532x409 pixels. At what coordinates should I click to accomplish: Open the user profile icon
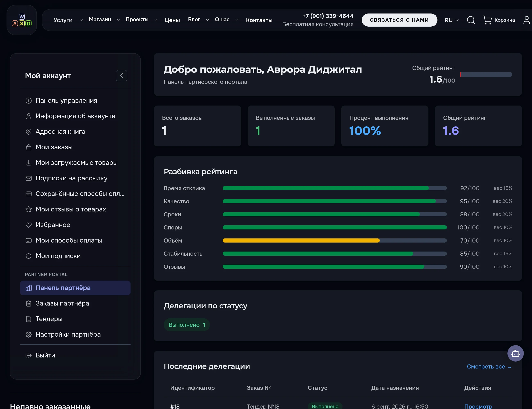pos(527,20)
